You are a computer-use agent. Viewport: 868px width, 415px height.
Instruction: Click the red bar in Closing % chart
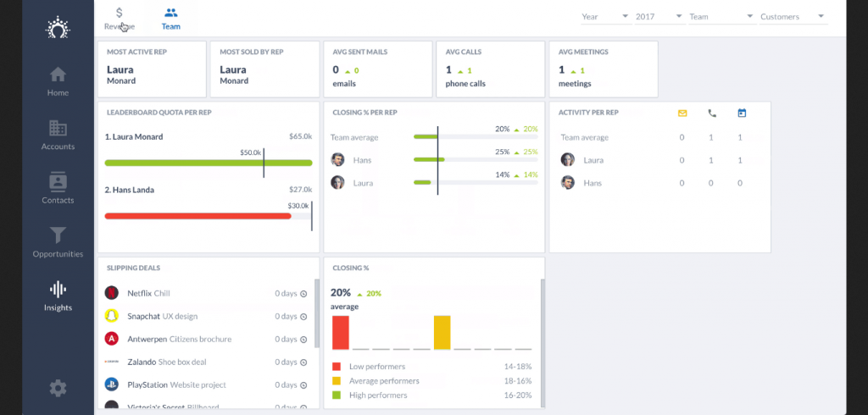(341, 333)
